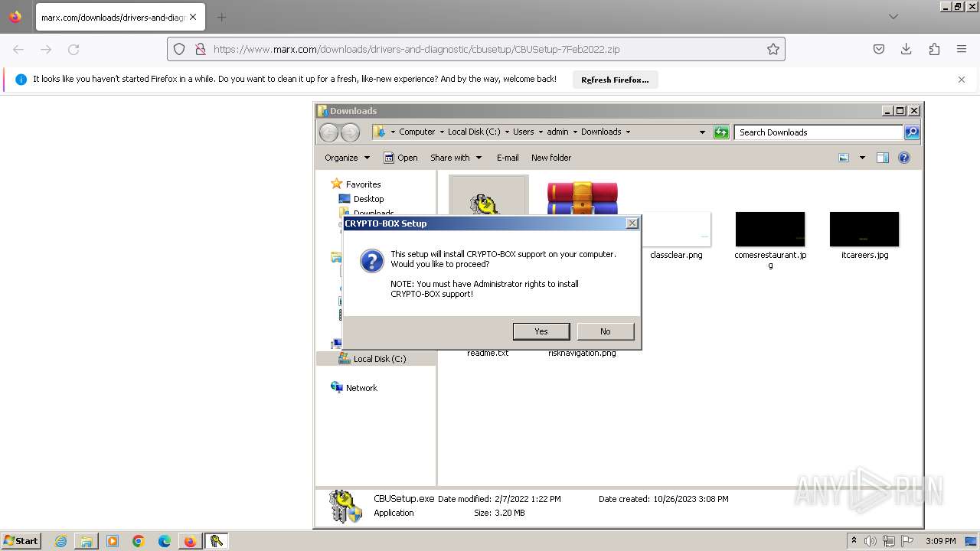
Task: Click the Search Downloads field
Action: tap(819, 132)
